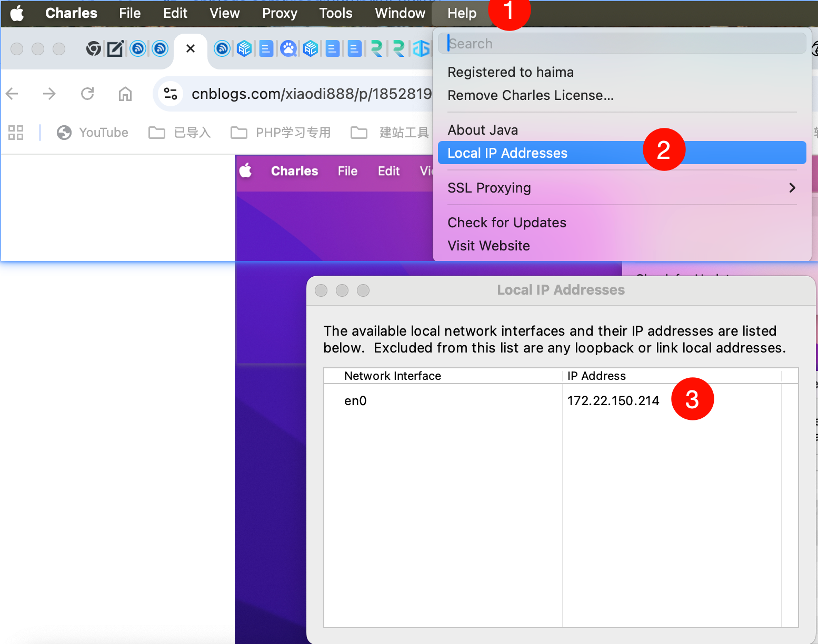Click the browser window's zoom button
This screenshot has height=644, width=818.
[59, 49]
